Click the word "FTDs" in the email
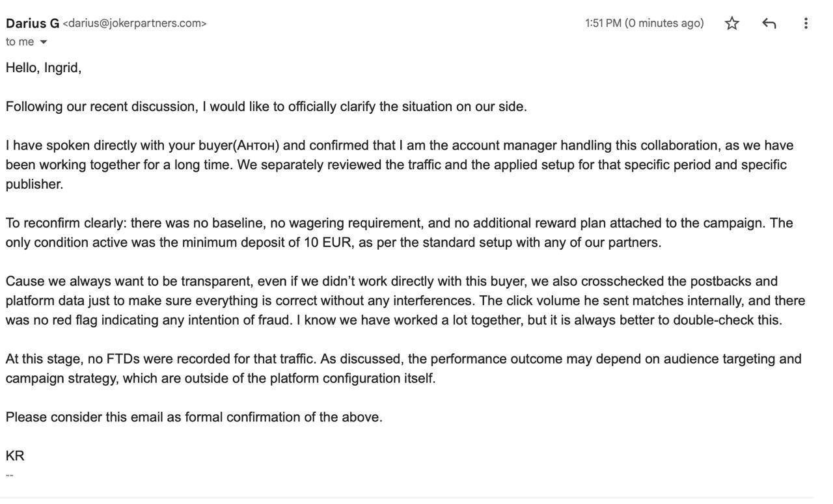The height and width of the screenshot is (504, 833). click(123, 359)
